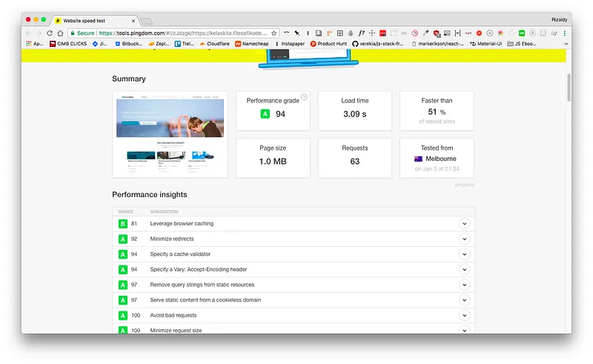Close the Website speed test tab
Viewport: 593px width, 364px height.
point(133,20)
